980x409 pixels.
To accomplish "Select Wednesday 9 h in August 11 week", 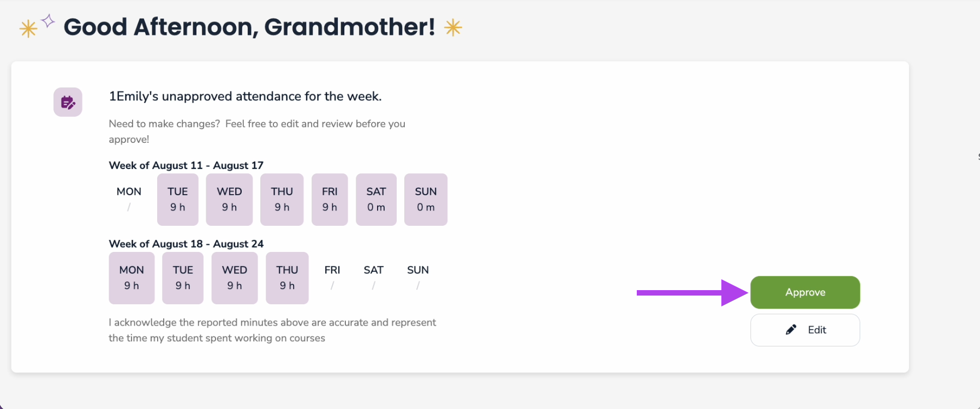I will tap(229, 200).
